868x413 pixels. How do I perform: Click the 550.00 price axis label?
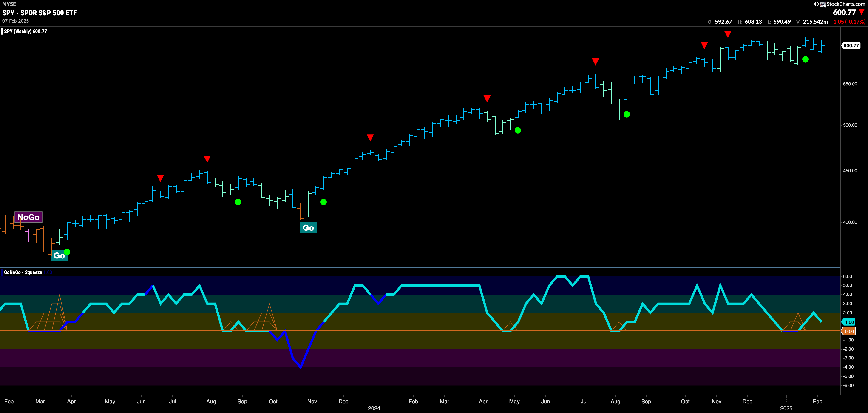click(850, 84)
